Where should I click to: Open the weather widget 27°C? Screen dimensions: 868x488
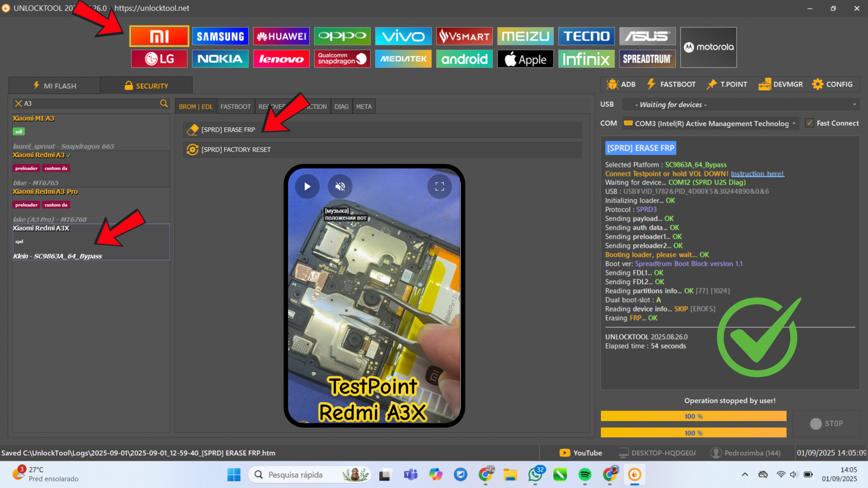click(x=46, y=474)
